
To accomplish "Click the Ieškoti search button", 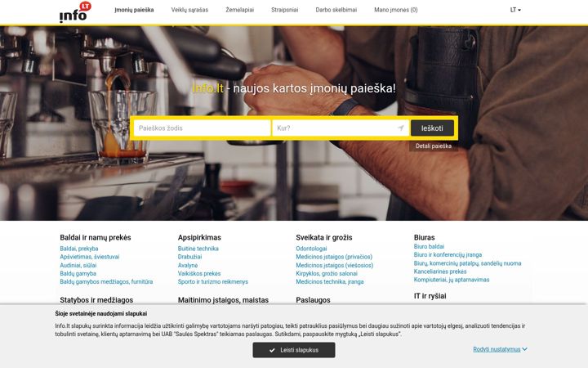I will (x=432, y=128).
